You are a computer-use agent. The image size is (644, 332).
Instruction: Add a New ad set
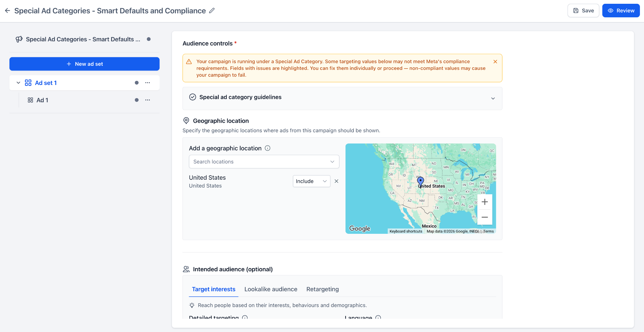(85, 64)
